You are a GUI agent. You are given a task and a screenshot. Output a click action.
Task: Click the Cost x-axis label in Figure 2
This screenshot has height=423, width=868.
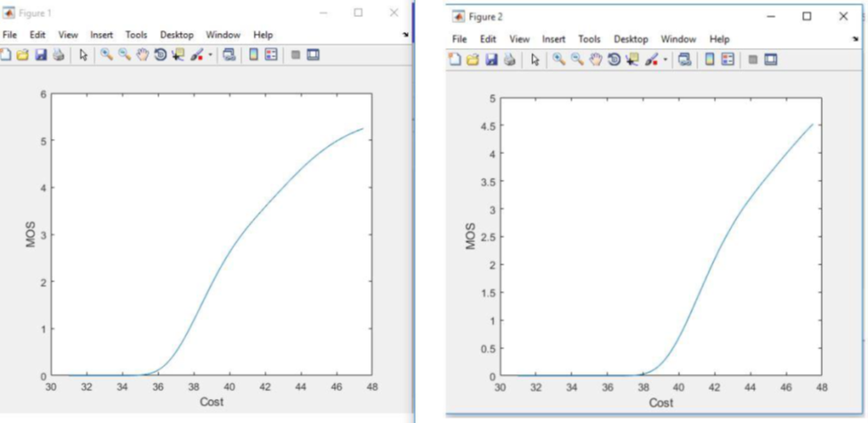[x=661, y=403]
